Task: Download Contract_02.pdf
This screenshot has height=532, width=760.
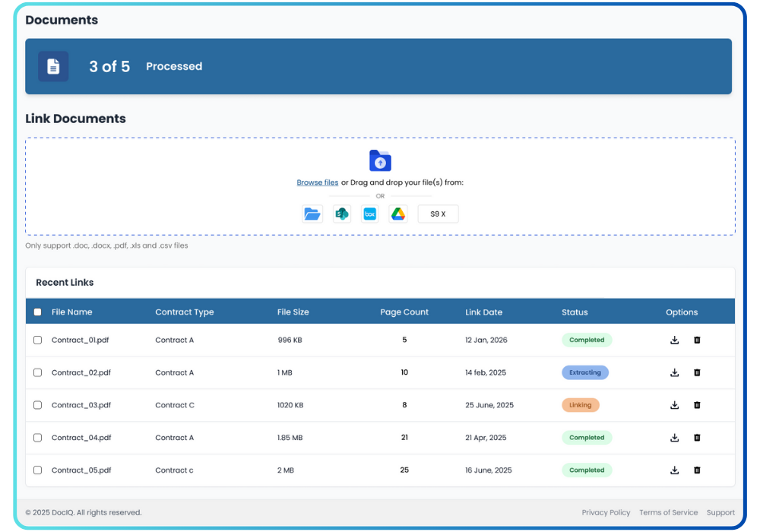Action: pyautogui.click(x=674, y=372)
